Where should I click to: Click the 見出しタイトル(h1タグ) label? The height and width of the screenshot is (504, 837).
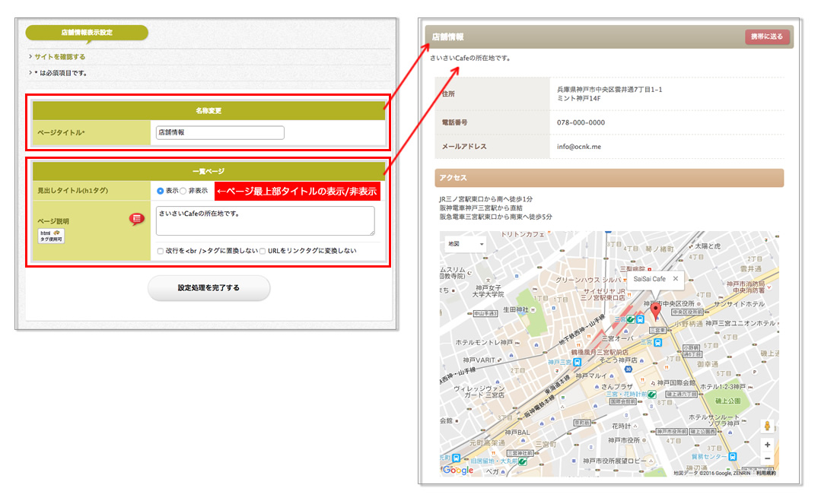pos(72,191)
